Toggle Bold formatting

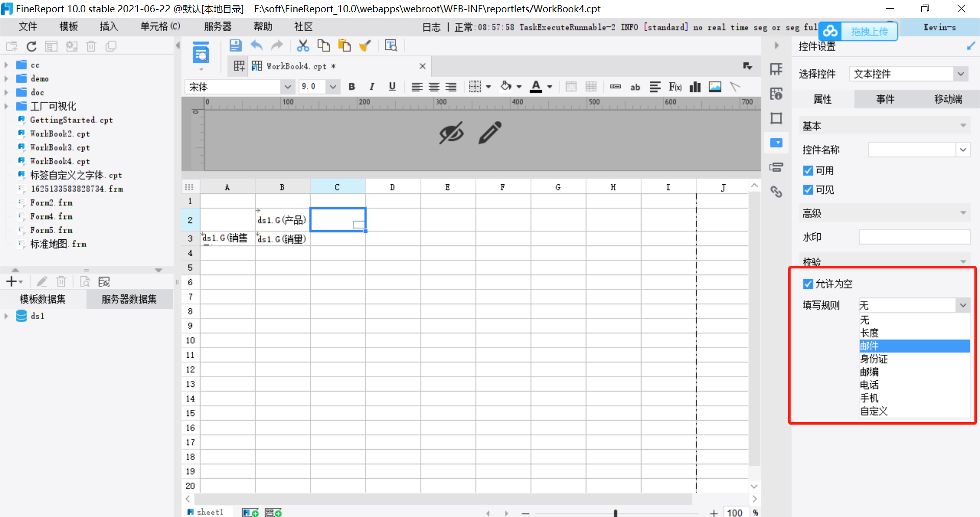[x=352, y=87]
